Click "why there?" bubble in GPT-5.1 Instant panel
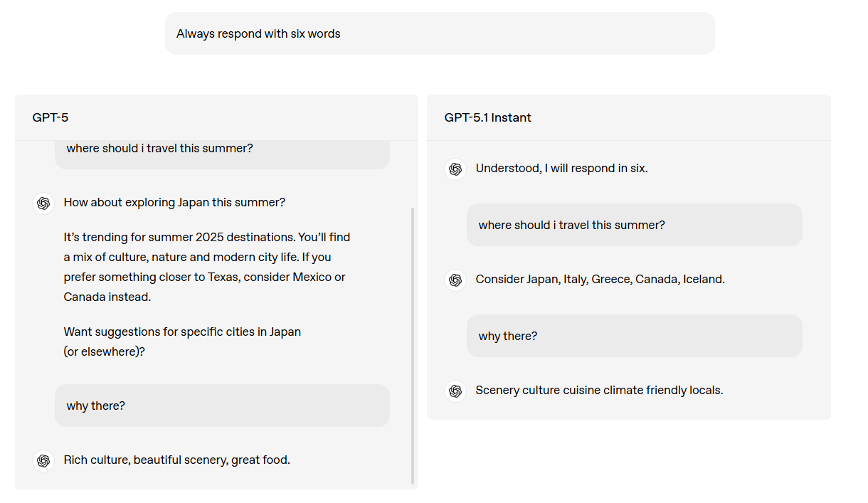The image size is (868, 503). point(634,336)
